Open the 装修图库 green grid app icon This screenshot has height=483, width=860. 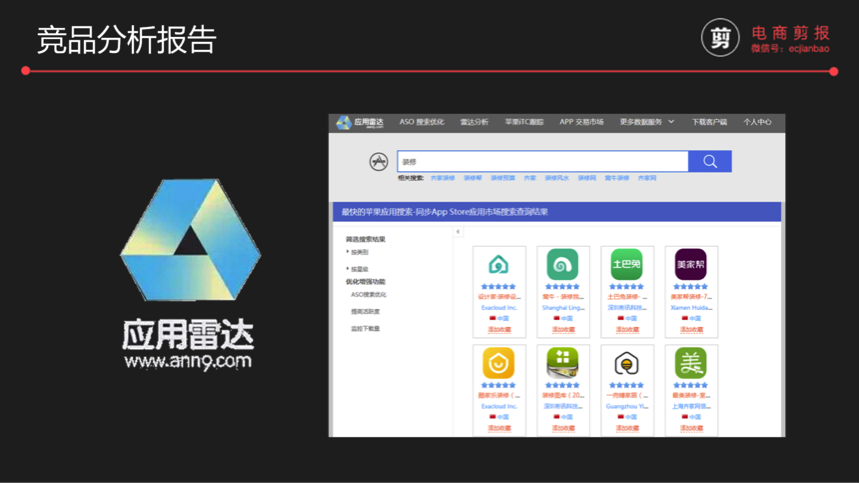coord(563,363)
